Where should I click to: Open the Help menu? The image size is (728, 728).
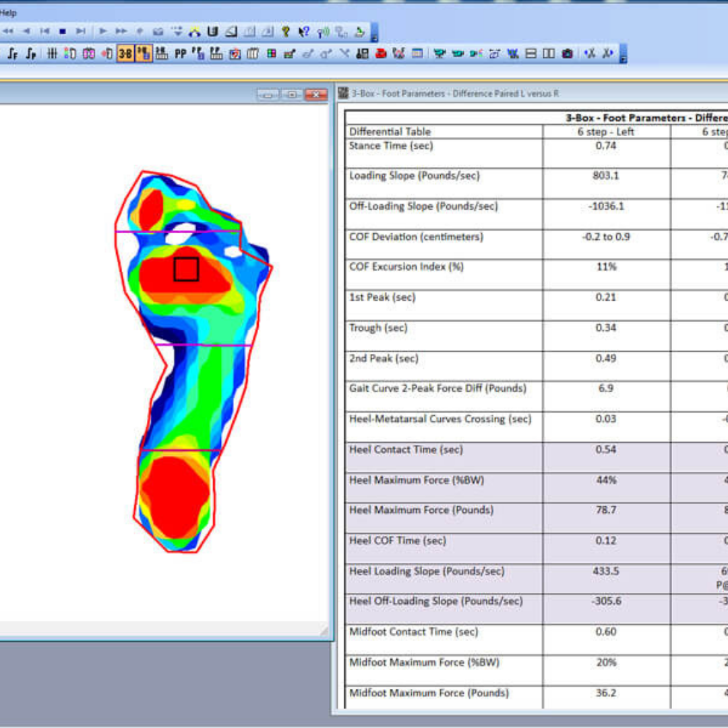tap(8, 13)
